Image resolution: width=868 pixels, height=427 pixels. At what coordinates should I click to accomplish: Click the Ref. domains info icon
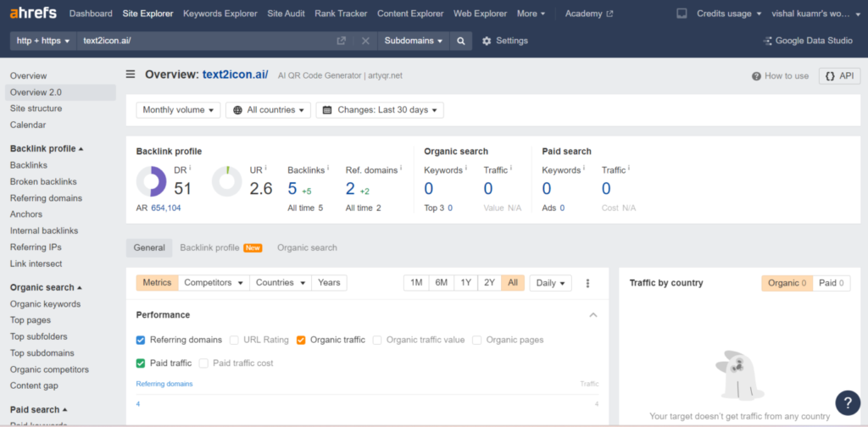pyautogui.click(x=401, y=168)
